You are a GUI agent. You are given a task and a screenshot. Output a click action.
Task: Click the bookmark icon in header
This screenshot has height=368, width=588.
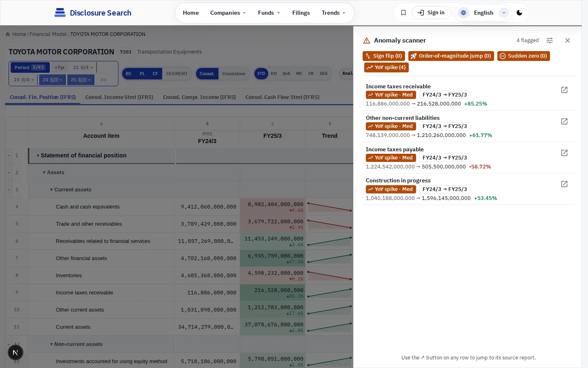(x=403, y=13)
